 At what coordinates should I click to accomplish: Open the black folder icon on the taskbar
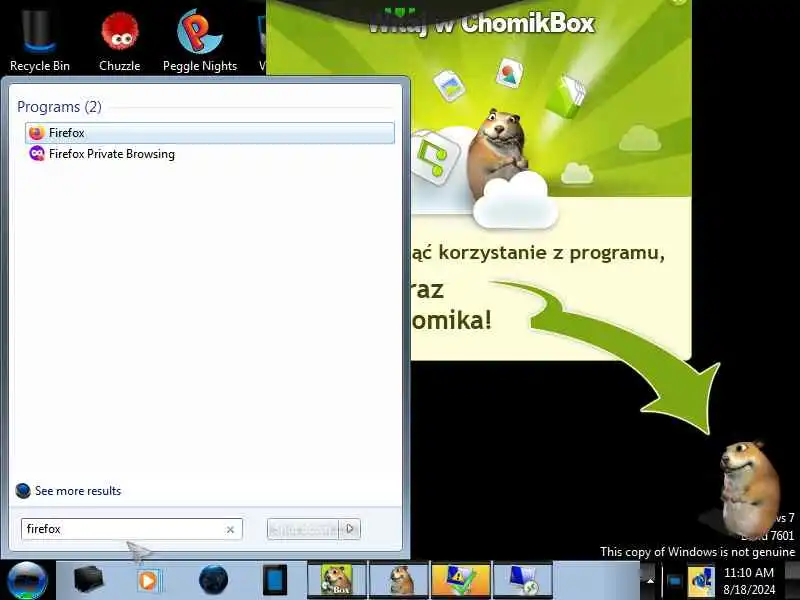[x=88, y=580]
